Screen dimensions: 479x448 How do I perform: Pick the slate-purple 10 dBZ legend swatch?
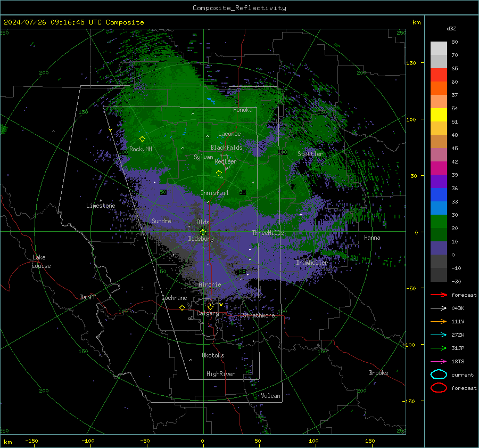pos(439,248)
